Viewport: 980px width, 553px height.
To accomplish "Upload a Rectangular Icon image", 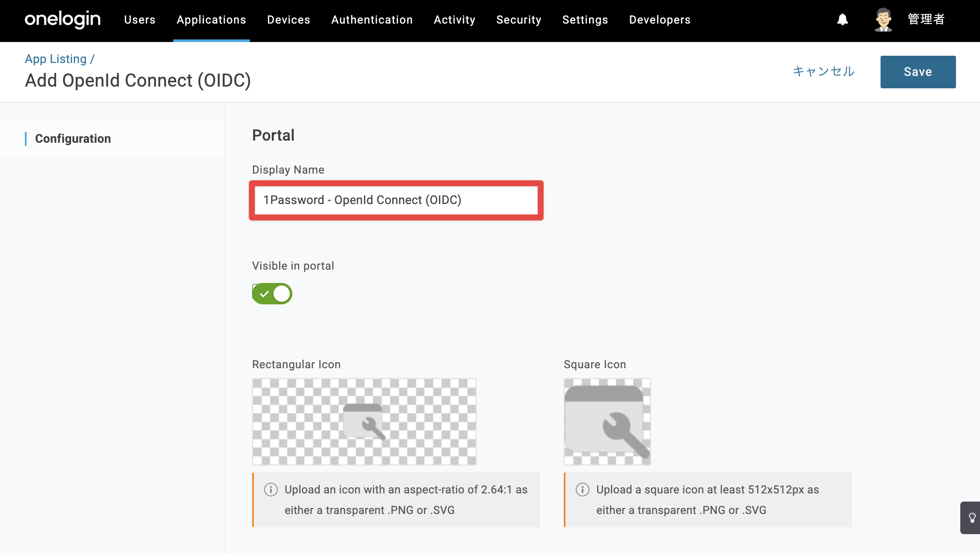I will coord(364,422).
